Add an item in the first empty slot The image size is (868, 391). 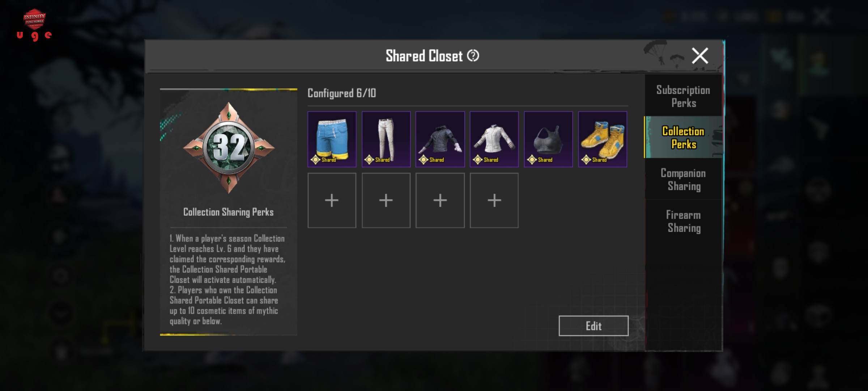[x=332, y=201]
